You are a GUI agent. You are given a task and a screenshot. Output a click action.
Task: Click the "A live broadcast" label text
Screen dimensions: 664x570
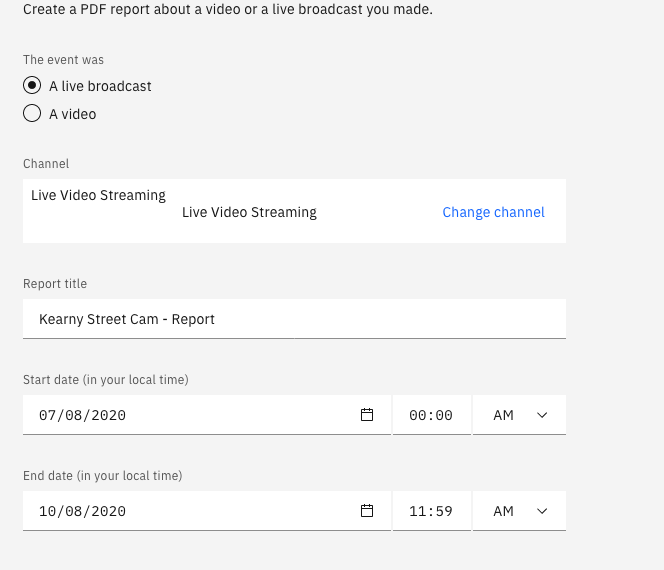point(100,86)
